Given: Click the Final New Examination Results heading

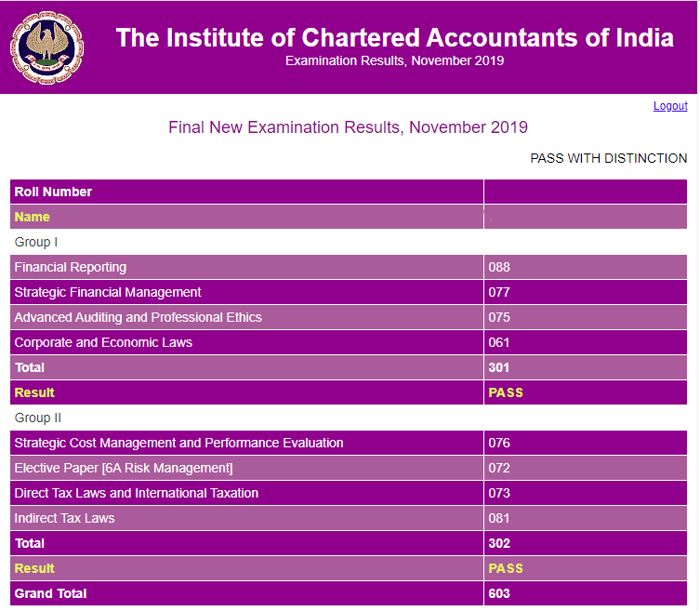Looking at the screenshot, I should (x=348, y=127).
